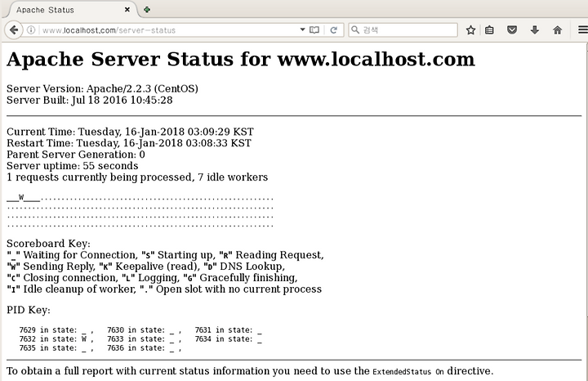The width and height of the screenshot is (588, 381).
Task: Close the Apache Status tab
Action: pos(127,10)
